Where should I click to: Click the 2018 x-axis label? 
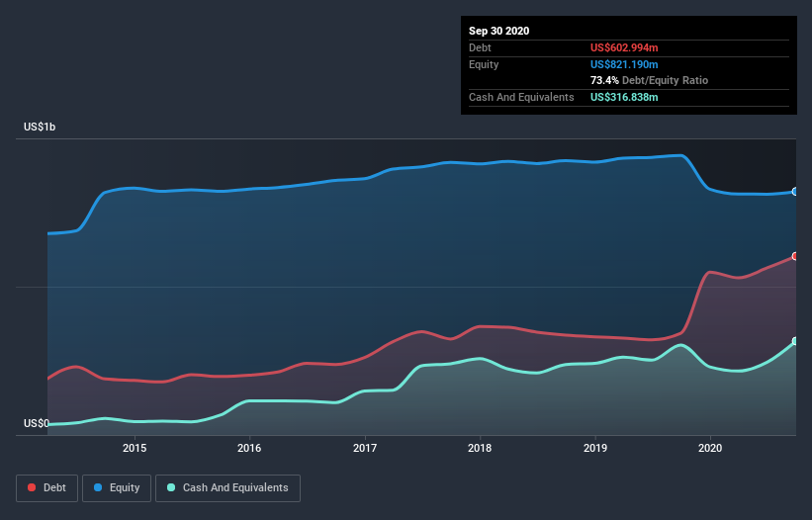coord(480,448)
